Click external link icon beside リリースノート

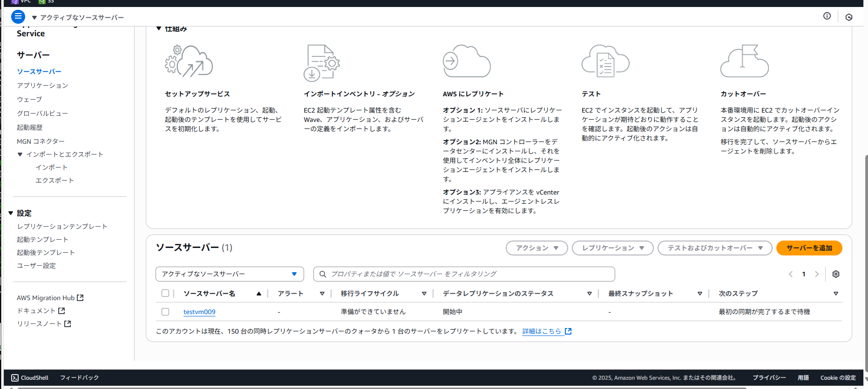click(x=68, y=324)
